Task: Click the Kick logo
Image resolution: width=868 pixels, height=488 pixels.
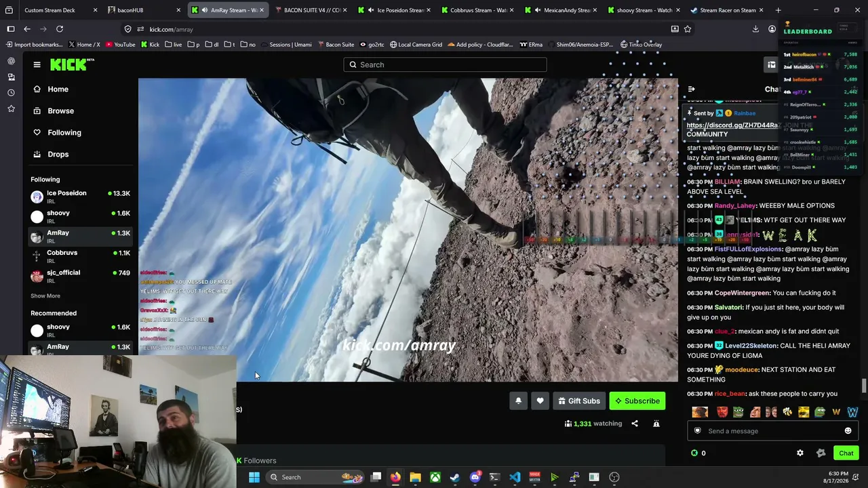Action: 72,64
